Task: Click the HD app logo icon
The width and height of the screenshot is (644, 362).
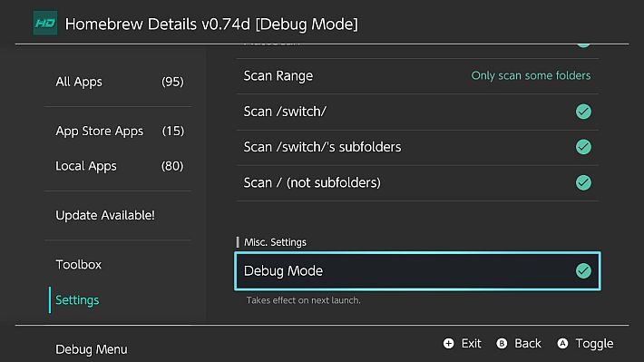Action: click(x=45, y=23)
